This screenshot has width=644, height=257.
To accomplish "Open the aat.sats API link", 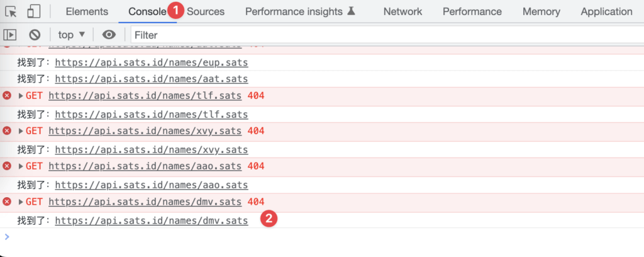I will point(152,79).
